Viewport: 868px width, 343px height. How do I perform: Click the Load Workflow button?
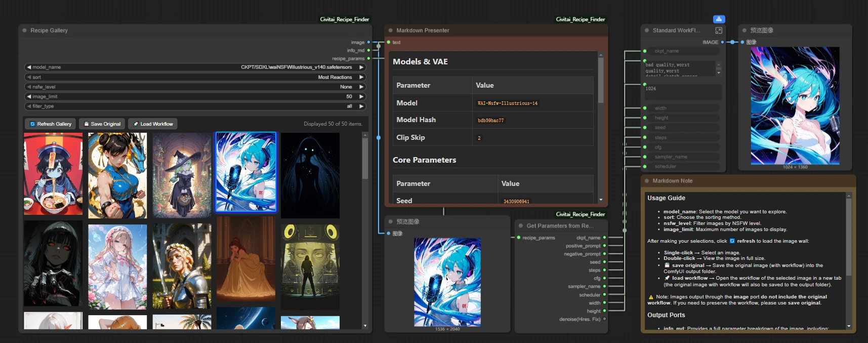tap(153, 124)
